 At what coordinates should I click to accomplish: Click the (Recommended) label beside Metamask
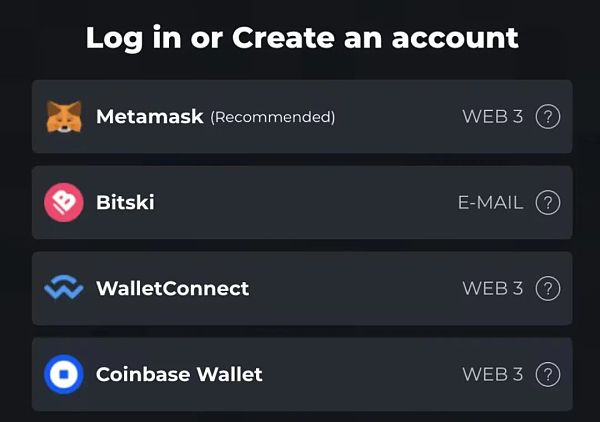click(272, 118)
